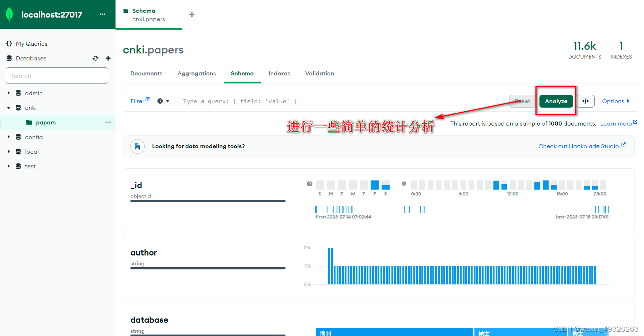
Task: Switch to the Validation tab
Action: [319, 73]
